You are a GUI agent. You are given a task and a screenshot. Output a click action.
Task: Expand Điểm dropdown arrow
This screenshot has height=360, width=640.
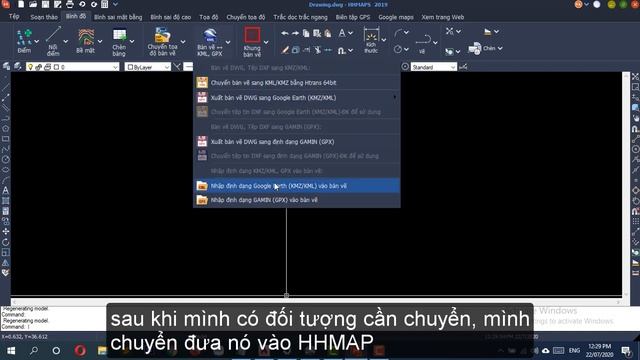(37, 42)
